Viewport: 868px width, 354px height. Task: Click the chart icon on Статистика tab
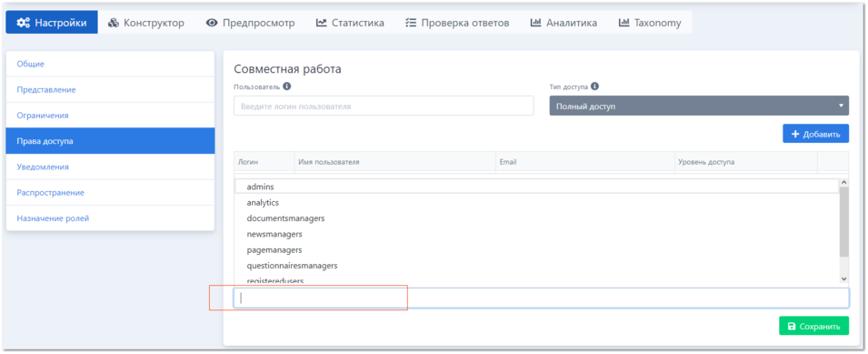click(321, 23)
